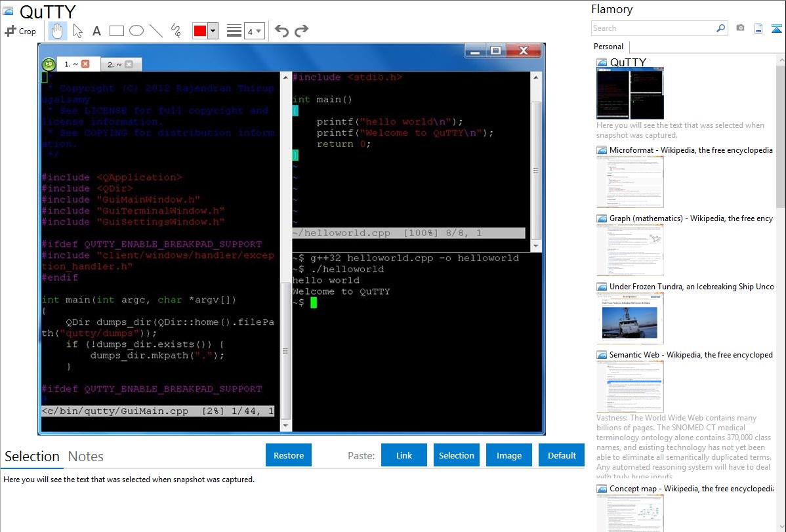786x532 pixels.
Task: Click the Restore button
Action: (289, 455)
